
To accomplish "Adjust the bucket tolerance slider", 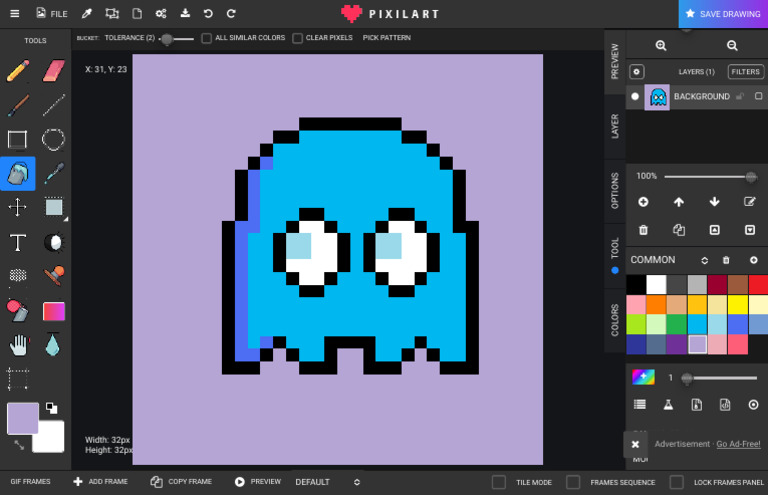I will pos(177,39).
